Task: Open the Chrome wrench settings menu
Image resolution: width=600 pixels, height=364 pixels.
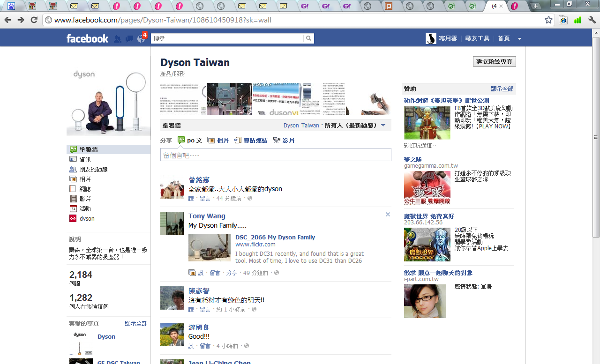Action: 592,20
